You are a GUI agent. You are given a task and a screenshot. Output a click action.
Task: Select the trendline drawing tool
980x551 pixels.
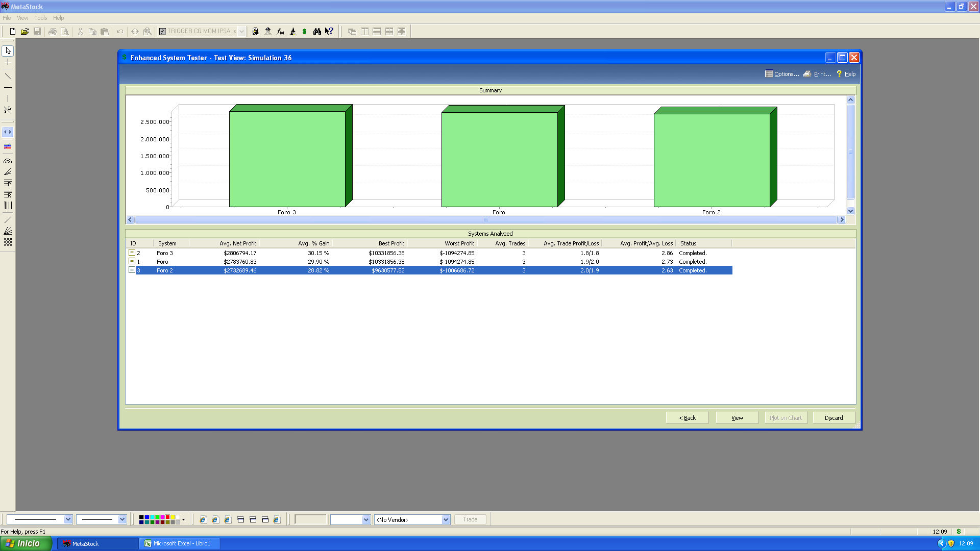pyautogui.click(x=8, y=77)
